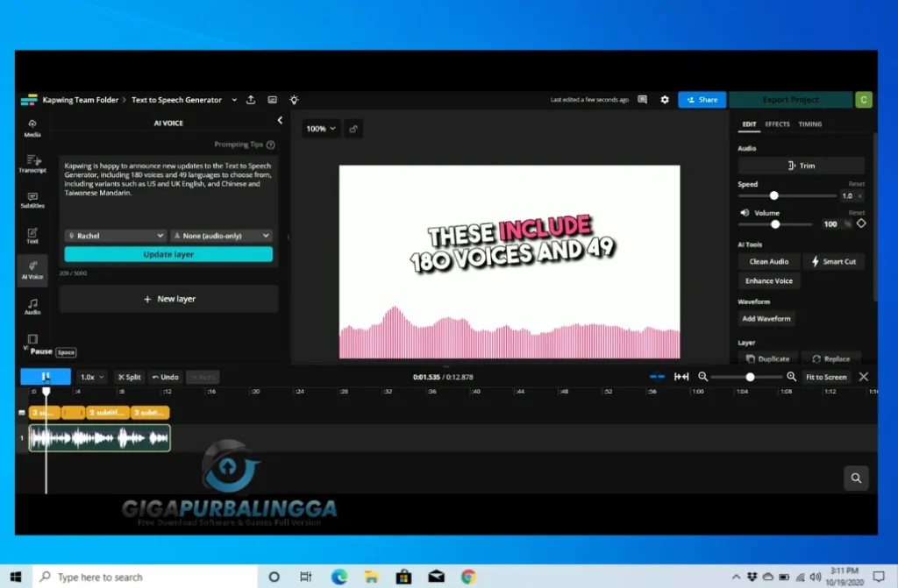Pause the timeline playback
The height and width of the screenshot is (588, 898).
click(x=45, y=376)
